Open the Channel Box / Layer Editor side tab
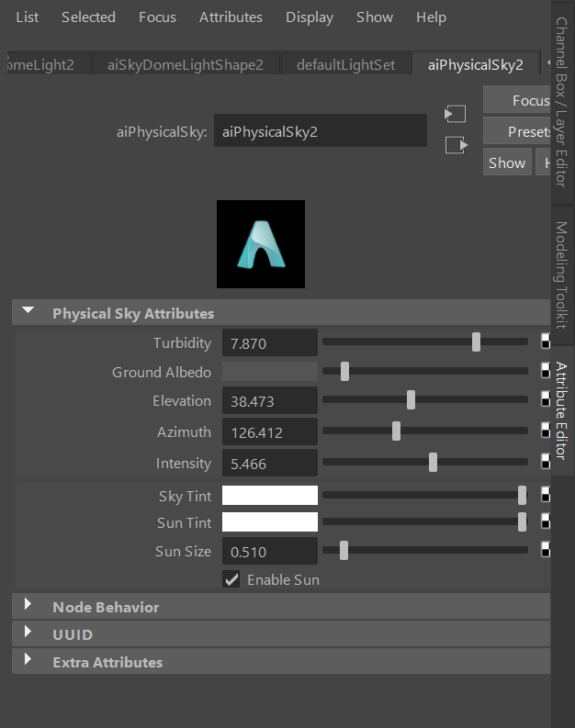 coord(562,102)
